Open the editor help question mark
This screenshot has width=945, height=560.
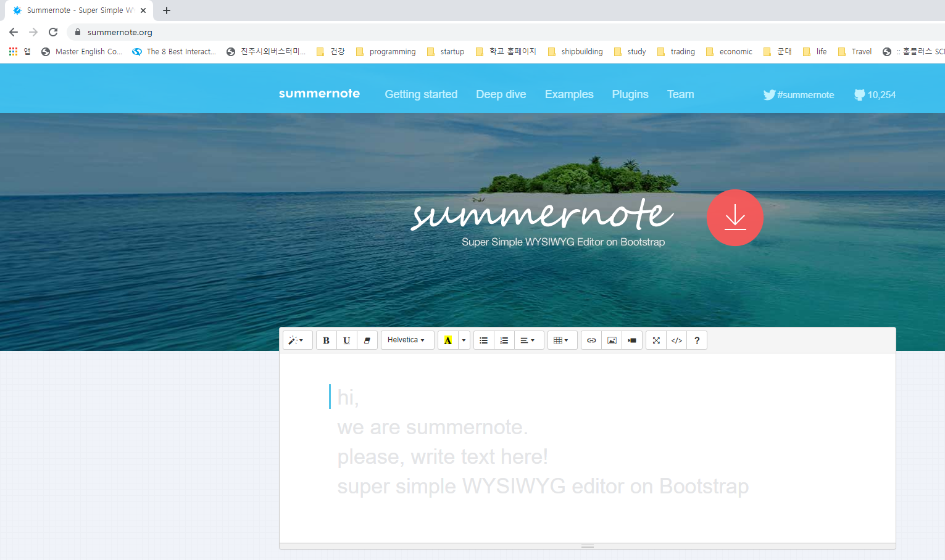coord(697,340)
